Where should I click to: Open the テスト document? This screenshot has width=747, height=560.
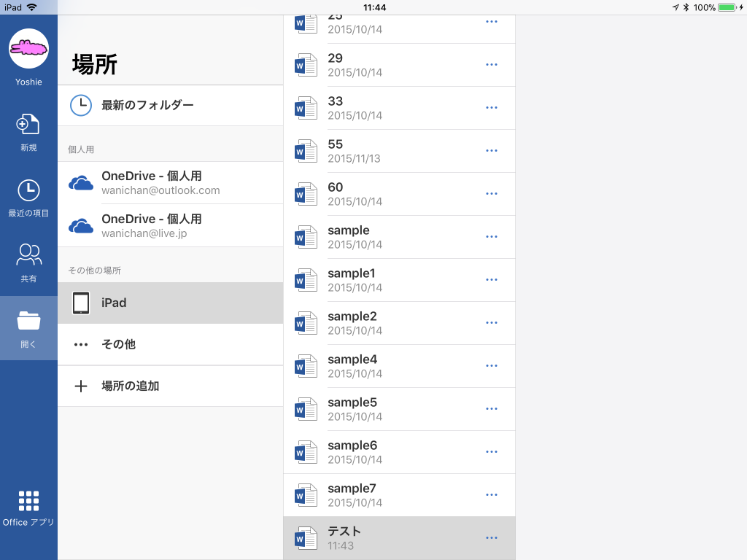(x=399, y=538)
